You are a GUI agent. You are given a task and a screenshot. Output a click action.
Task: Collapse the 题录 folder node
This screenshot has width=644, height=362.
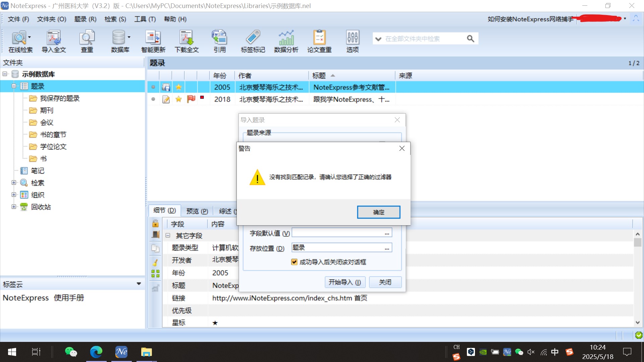pos(14,86)
